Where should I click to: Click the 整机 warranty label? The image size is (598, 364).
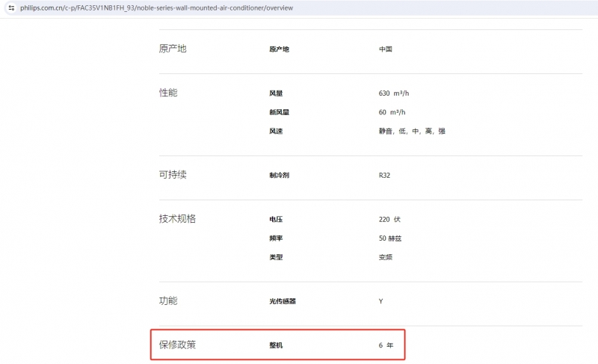[276, 345]
